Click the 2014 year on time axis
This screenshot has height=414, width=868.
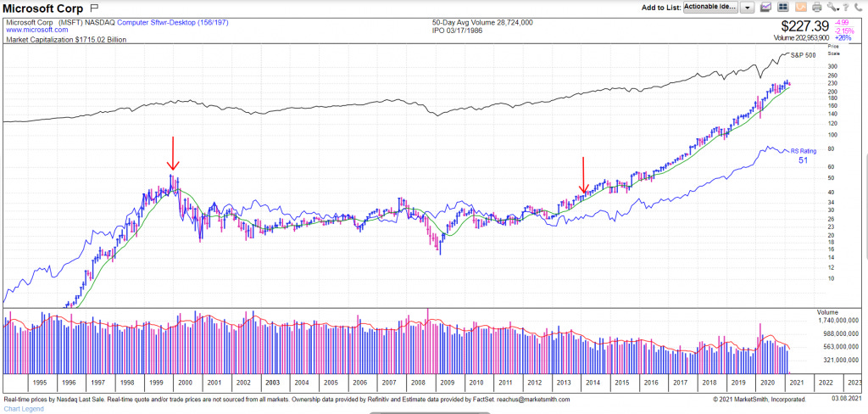coord(593,383)
